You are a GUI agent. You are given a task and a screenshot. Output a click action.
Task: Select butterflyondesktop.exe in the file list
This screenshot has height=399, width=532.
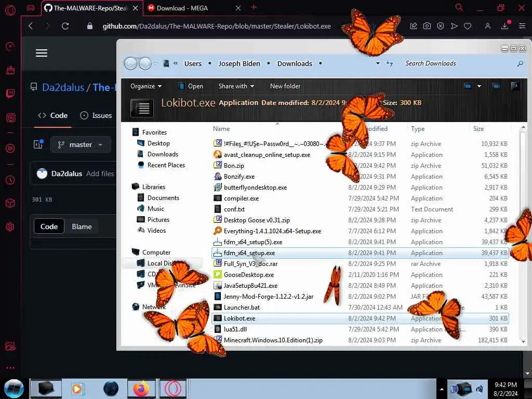point(360,187)
